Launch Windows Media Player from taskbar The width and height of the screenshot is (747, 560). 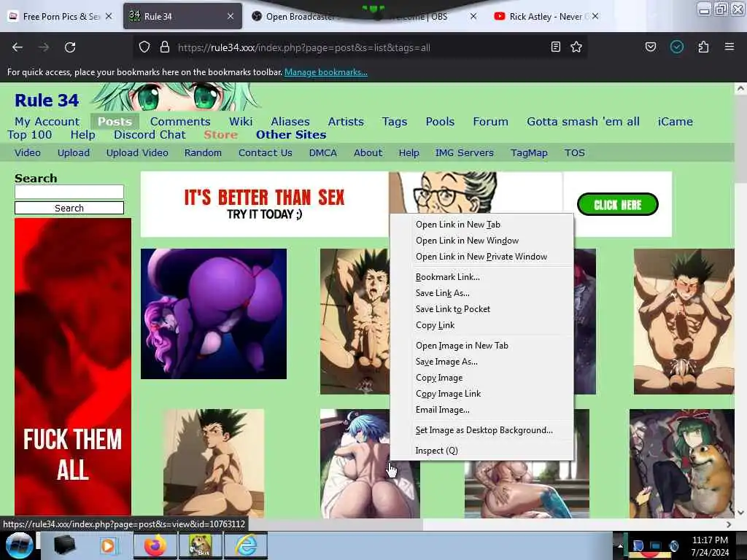[108, 545]
